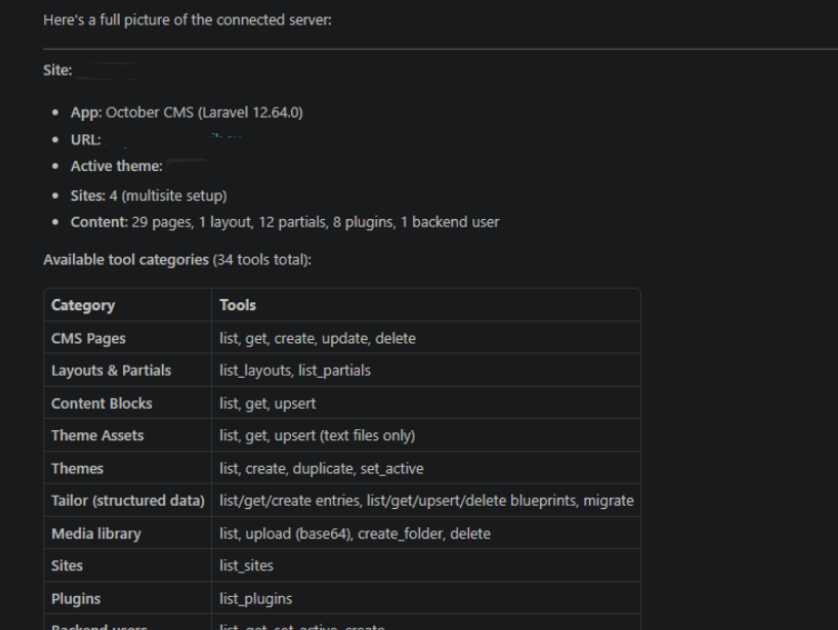Click the list_plugins tool text

coord(255,599)
